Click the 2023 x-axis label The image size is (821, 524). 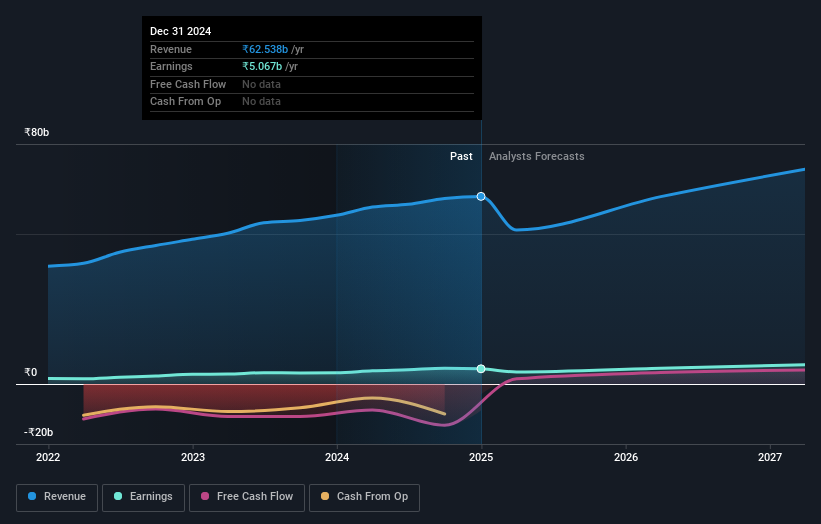click(193, 457)
